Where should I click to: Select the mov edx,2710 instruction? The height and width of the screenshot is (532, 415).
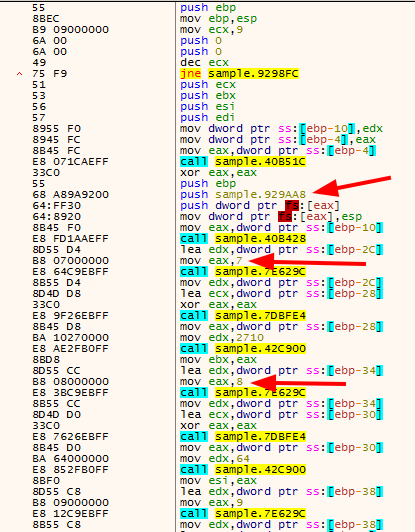click(x=222, y=338)
